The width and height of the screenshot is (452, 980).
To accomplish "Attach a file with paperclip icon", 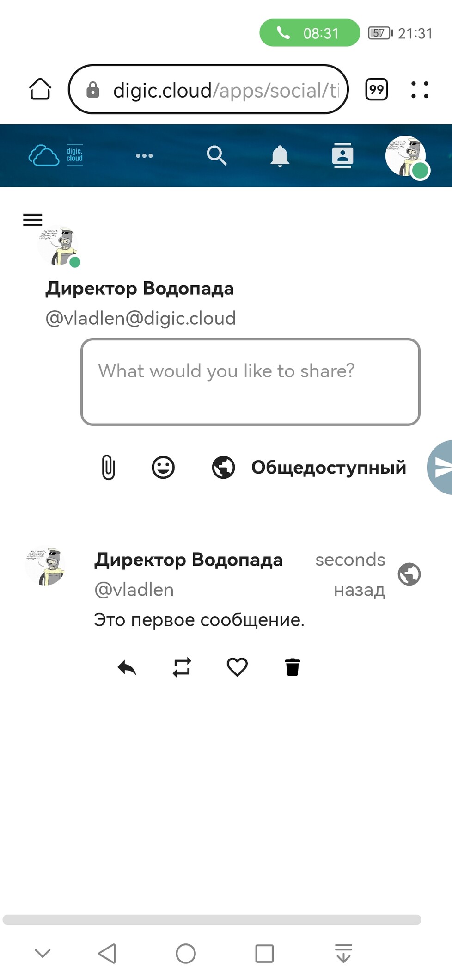I will [x=108, y=467].
